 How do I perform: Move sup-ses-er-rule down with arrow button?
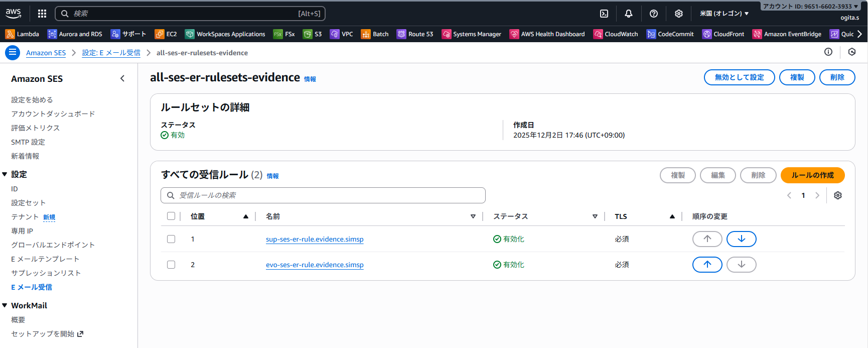[741, 239]
